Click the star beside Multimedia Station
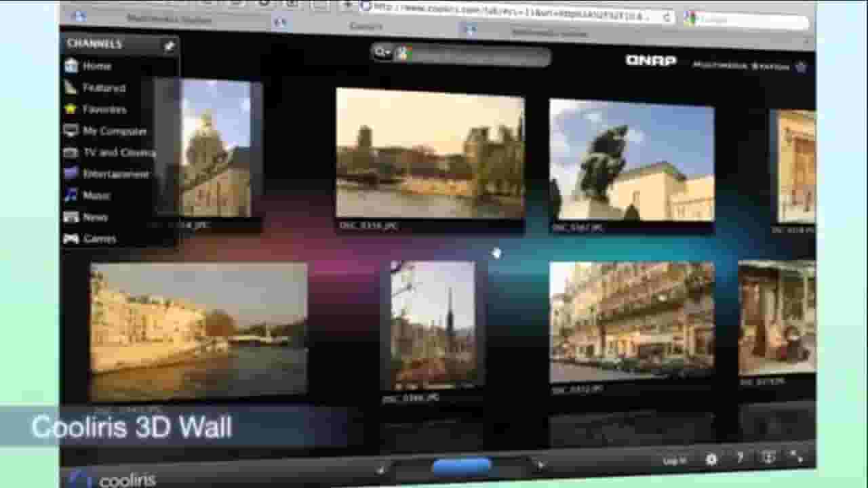 (x=801, y=66)
